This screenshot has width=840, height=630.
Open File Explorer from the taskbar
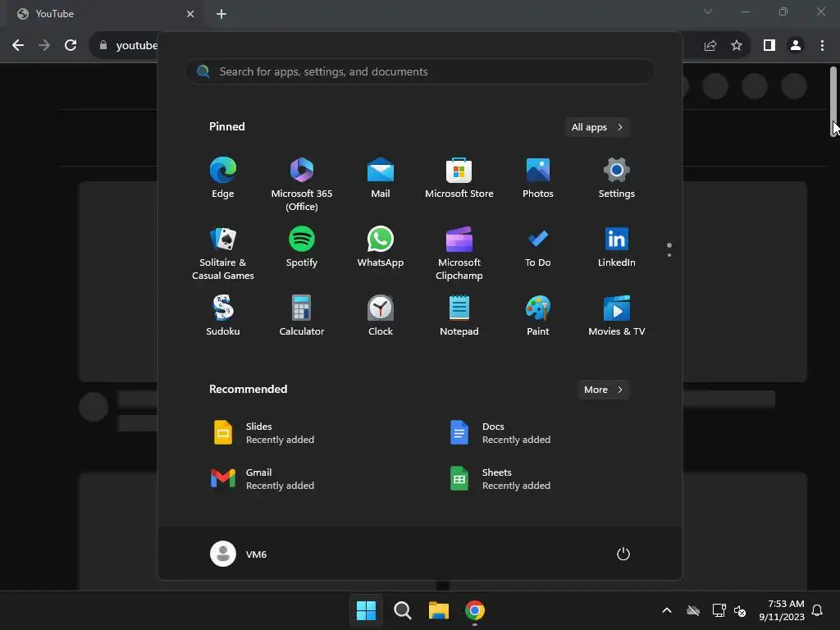click(x=439, y=610)
